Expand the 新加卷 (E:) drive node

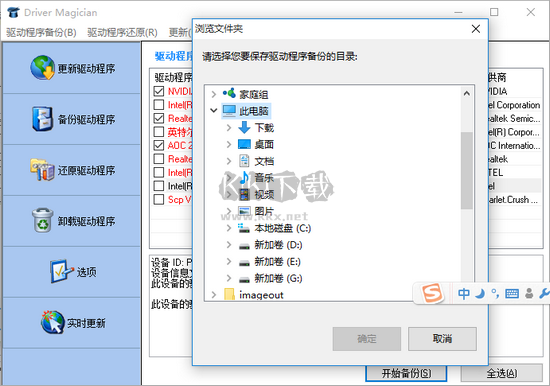(x=229, y=261)
